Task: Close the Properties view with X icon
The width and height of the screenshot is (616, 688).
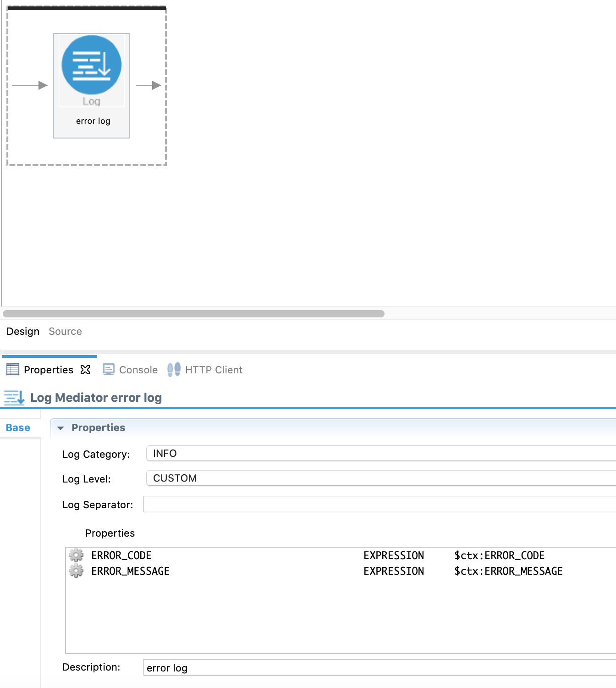Action: pos(85,370)
